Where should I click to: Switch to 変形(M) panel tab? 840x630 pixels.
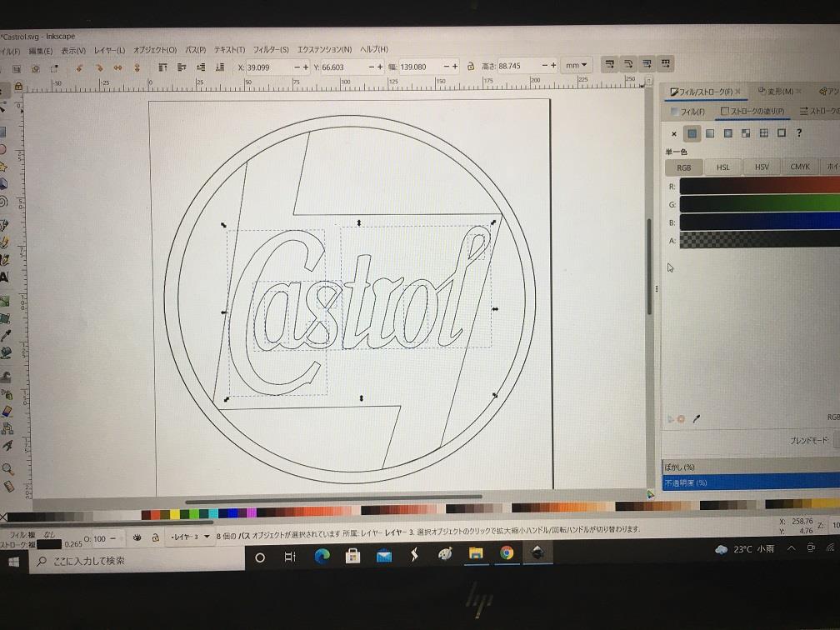[x=775, y=92]
